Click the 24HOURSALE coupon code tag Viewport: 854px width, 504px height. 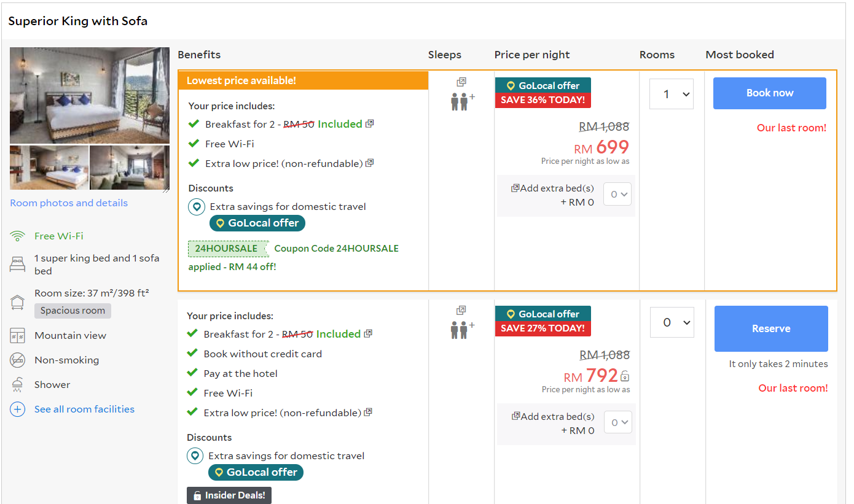(227, 249)
